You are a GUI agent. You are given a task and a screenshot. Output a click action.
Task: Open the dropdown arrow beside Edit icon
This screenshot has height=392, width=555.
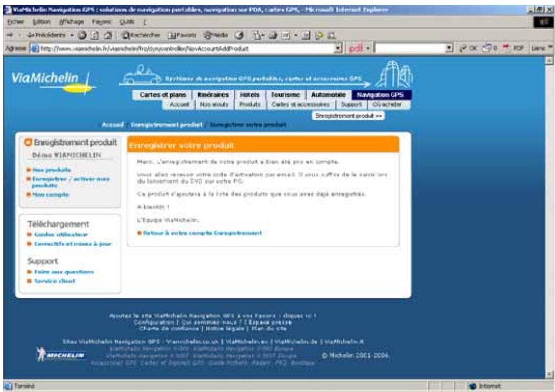[x=296, y=35]
